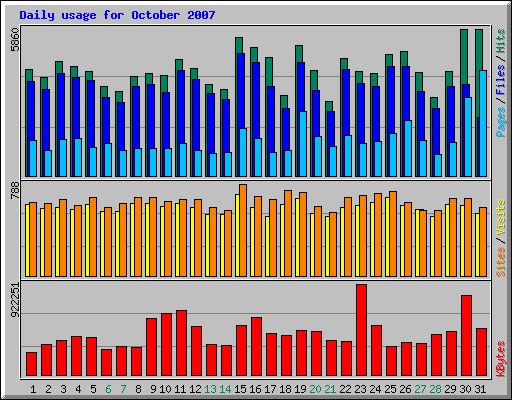
Task: Click the light-blue pages bar for day 19
Action: [x=303, y=144]
